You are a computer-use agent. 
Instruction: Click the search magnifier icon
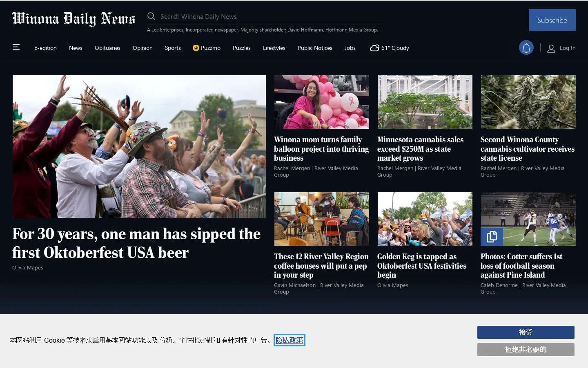(151, 16)
